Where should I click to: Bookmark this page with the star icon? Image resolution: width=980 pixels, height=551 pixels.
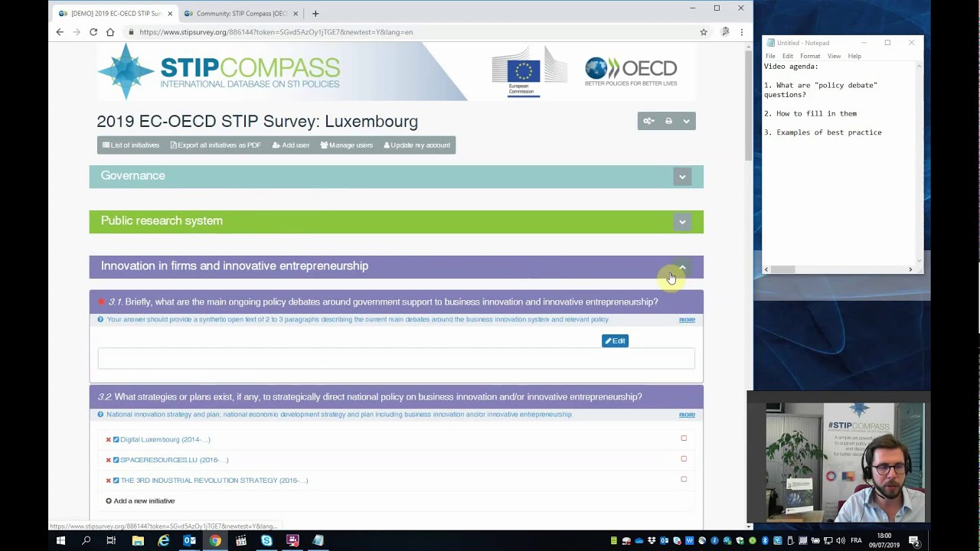704,32
